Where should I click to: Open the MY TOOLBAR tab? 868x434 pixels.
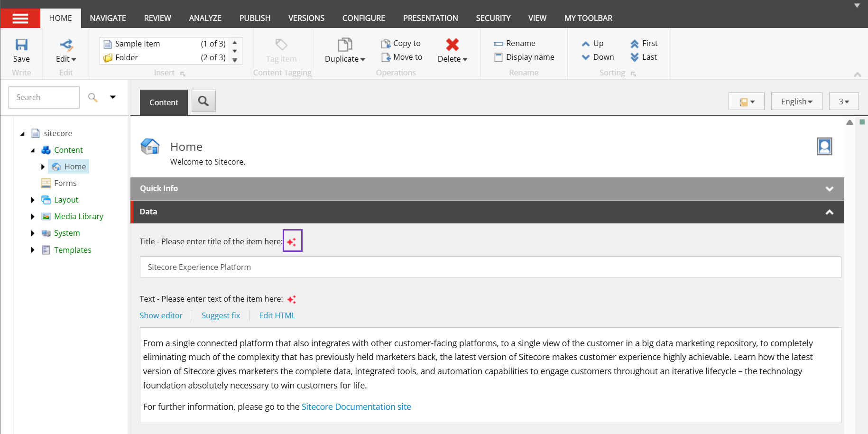pos(588,18)
